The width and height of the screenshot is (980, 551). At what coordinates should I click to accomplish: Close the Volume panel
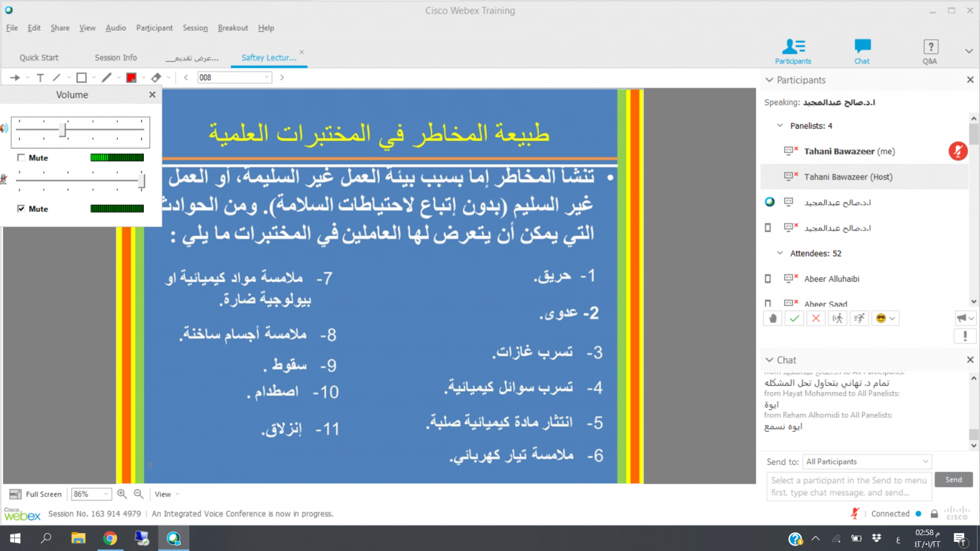tap(152, 95)
